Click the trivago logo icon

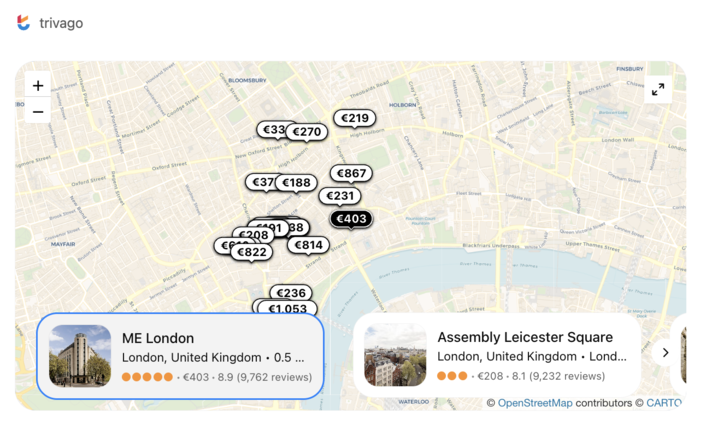pos(24,23)
